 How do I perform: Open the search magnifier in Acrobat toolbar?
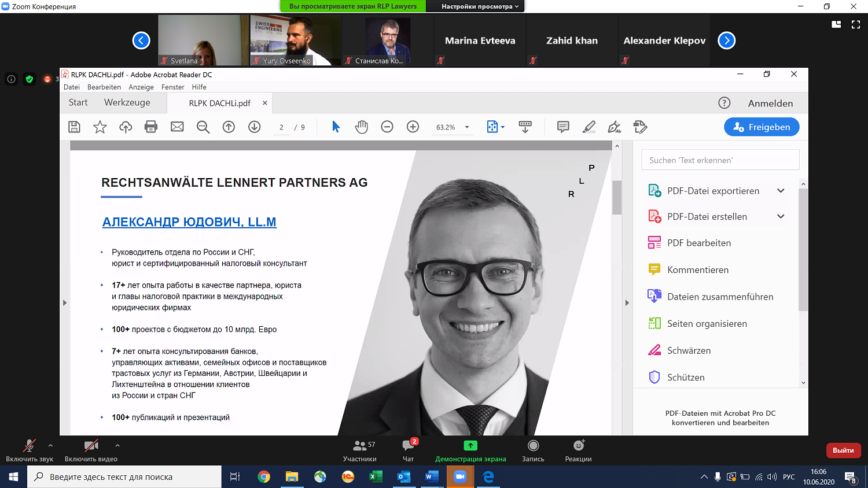pyautogui.click(x=203, y=127)
